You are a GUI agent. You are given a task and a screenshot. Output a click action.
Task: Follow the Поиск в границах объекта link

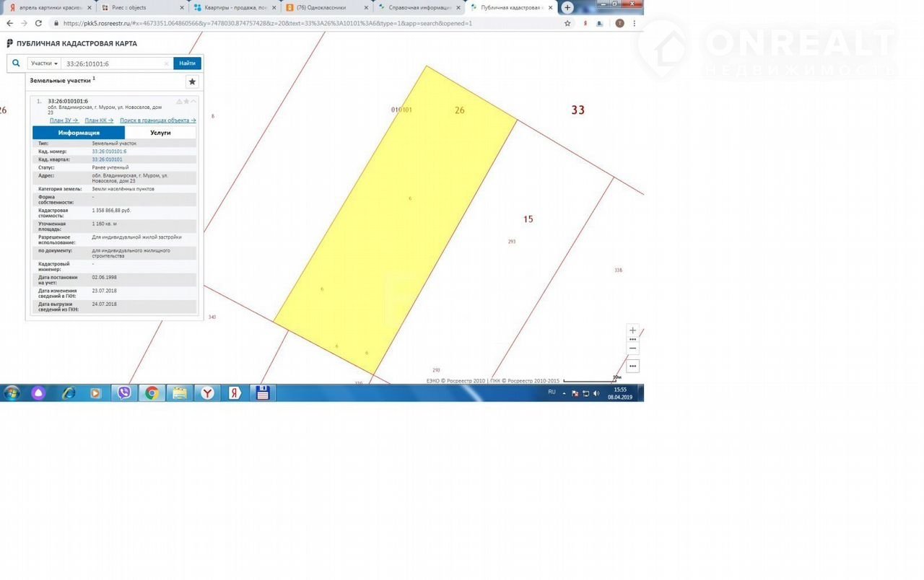pyautogui.click(x=157, y=120)
